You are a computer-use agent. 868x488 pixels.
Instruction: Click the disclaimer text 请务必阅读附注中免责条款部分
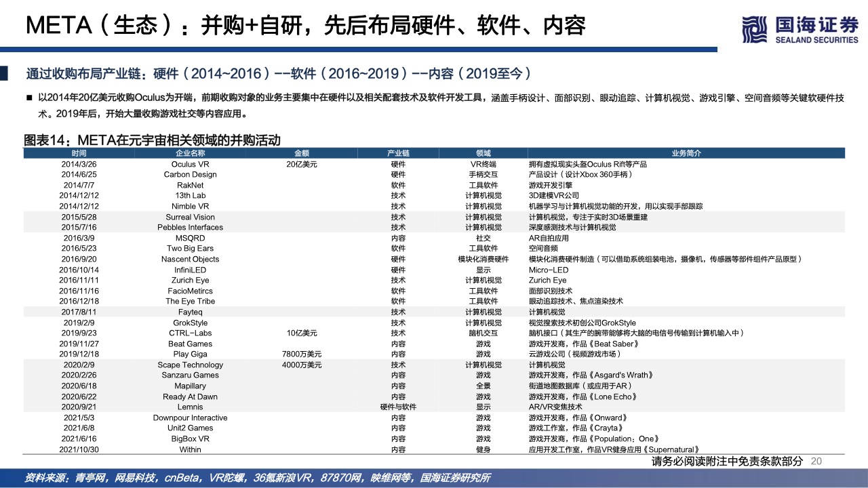click(x=727, y=461)
